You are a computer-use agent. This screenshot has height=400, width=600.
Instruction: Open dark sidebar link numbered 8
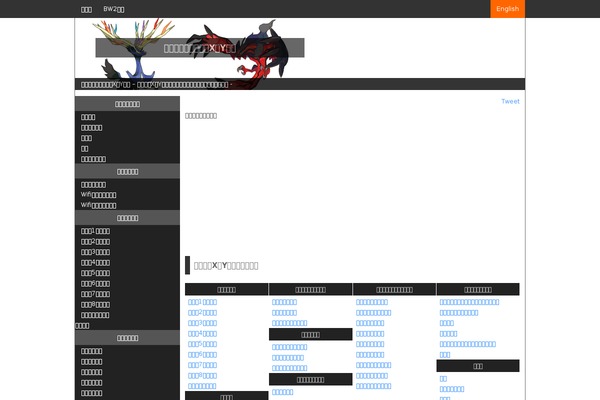pos(95,305)
